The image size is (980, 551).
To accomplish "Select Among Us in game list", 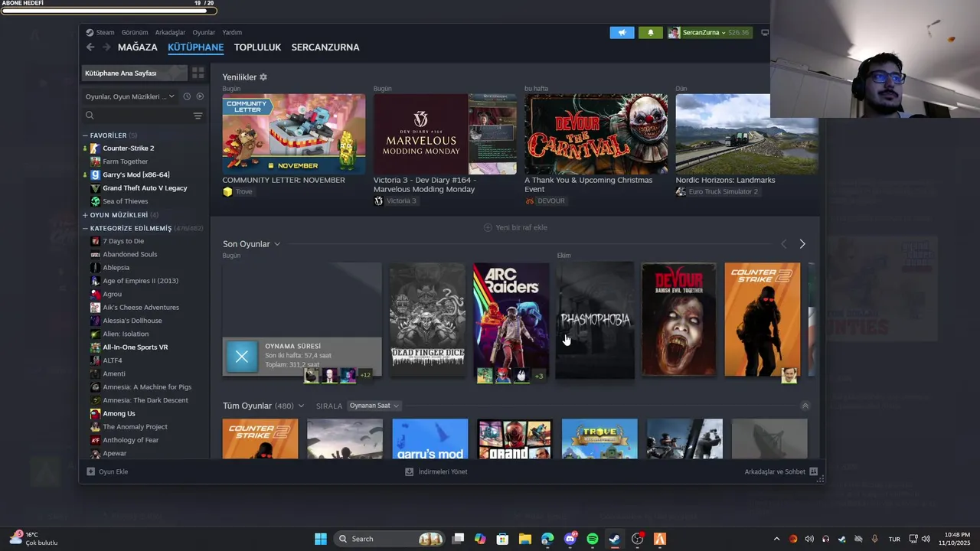I will point(119,413).
